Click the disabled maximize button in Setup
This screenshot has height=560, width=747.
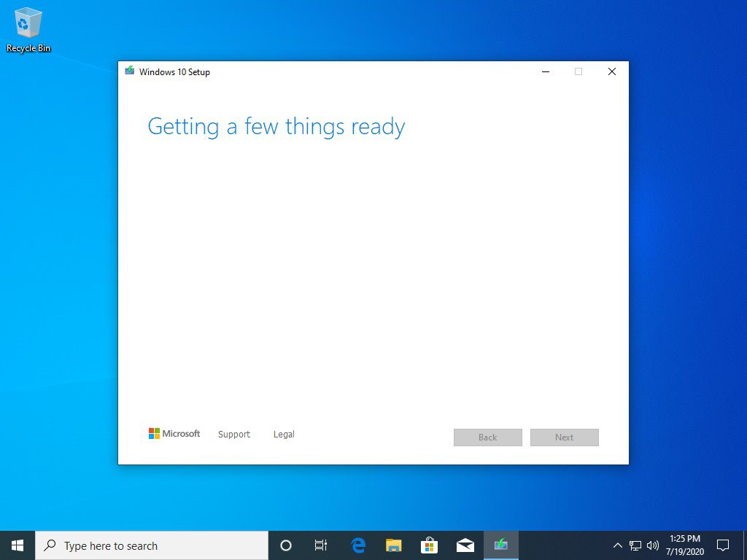(x=578, y=71)
